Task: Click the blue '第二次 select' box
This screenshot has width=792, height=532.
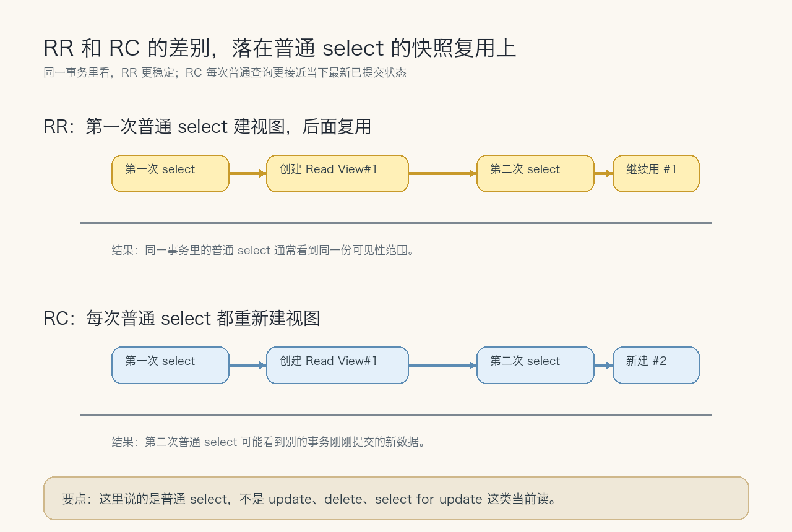Action: [x=535, y=365]
